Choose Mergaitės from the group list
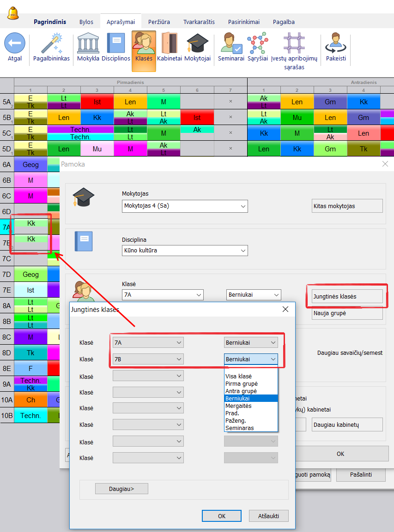394x532 pixels. click(x=238, y=406)
